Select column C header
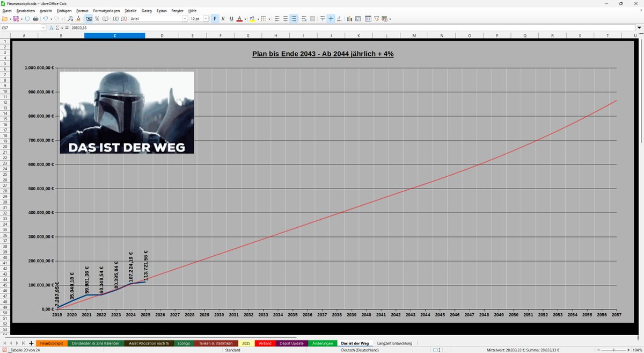This screenshot has width=644, height=353. click(115, 35)
